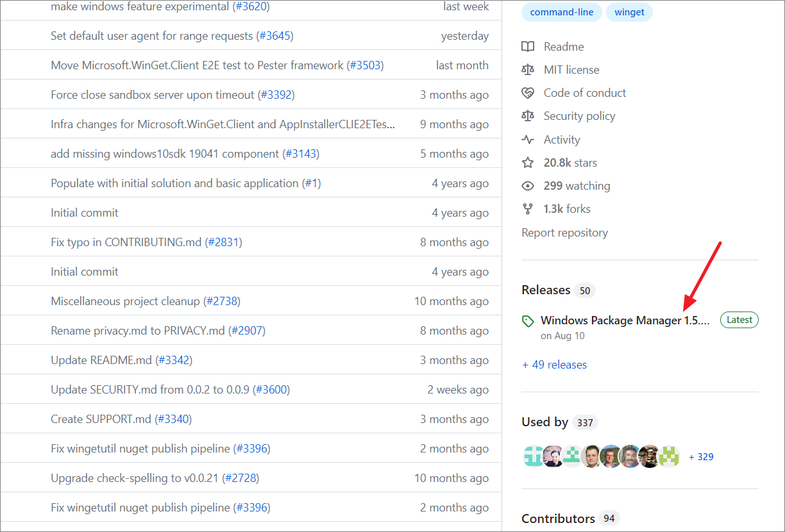Click the MIT license scale icon
This screenshot has height=532, width=785.
528,70
